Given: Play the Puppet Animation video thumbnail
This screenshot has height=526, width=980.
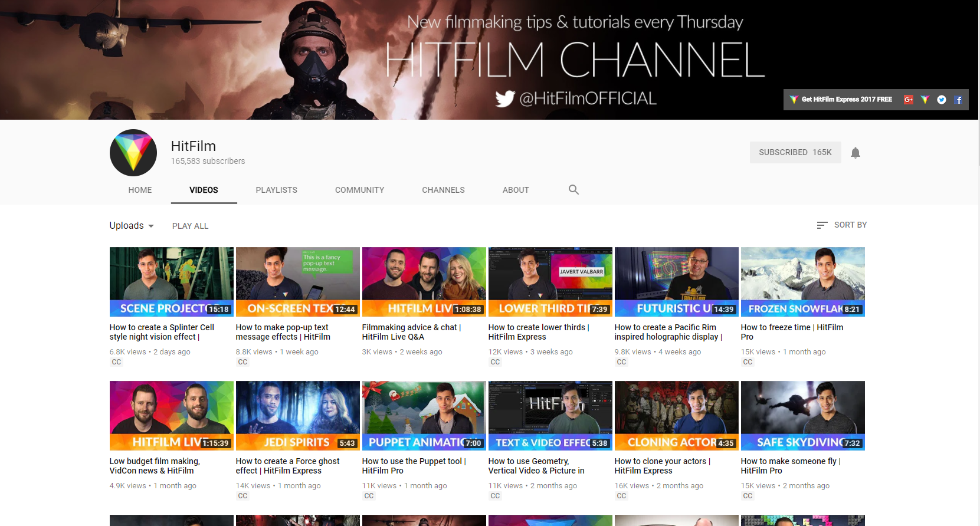Looking at the screenshot, I should click(424, 416).
